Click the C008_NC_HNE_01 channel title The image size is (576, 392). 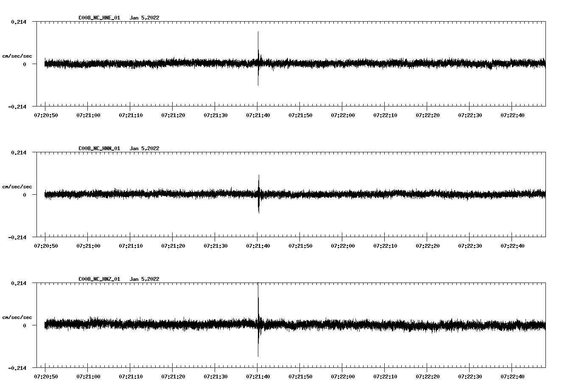click(99, 18)
